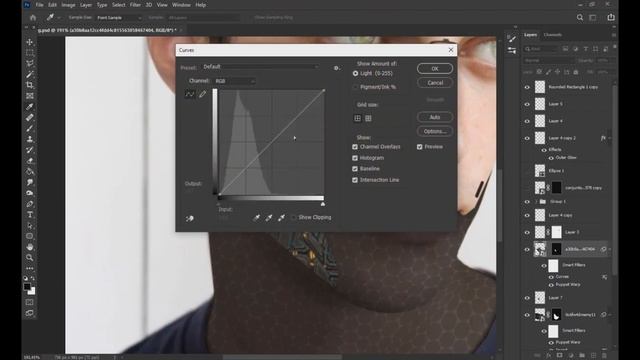Click OK in the Curves dialog
Viewport: 640px width, 360px height.
[x=435, y=69]
